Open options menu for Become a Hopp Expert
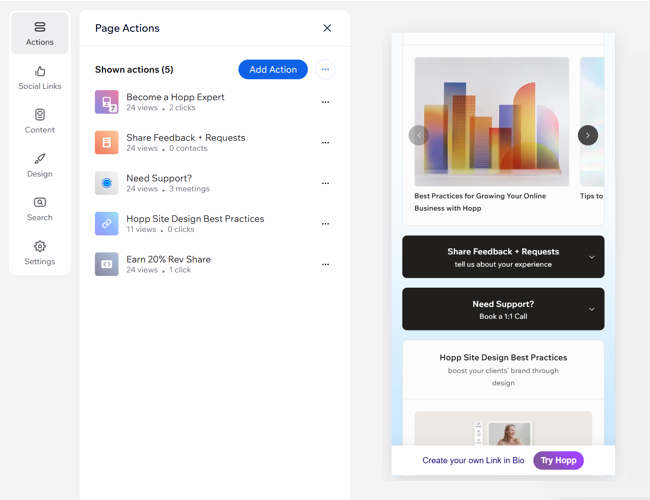The height and width of the screenshot is (500, 650). click(x=325, y=102)
